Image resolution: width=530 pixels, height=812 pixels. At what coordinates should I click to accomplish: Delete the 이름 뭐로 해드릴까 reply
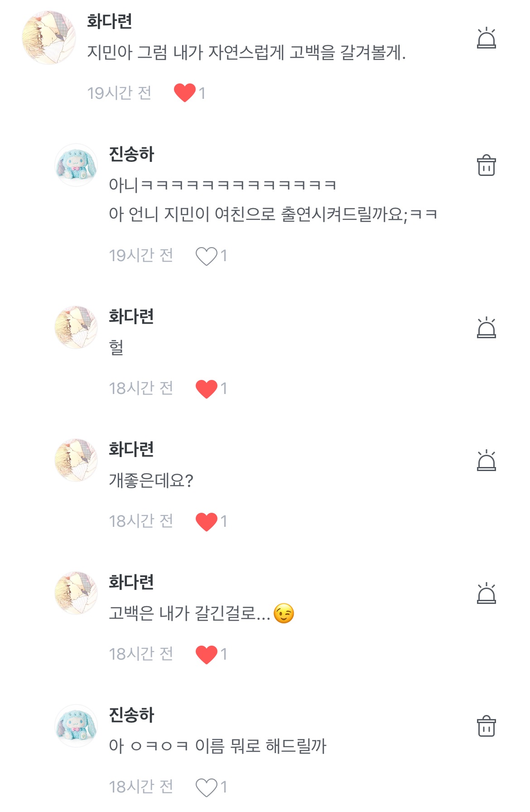tap(486, 726)
